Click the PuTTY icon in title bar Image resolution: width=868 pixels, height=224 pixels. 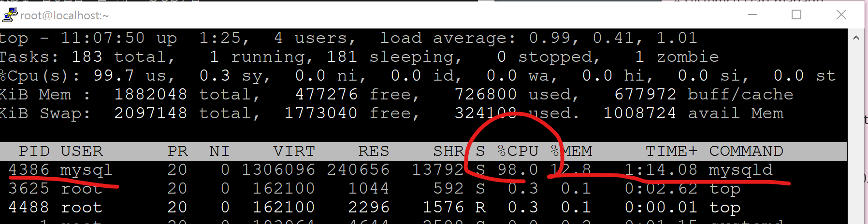coord(10,15)
